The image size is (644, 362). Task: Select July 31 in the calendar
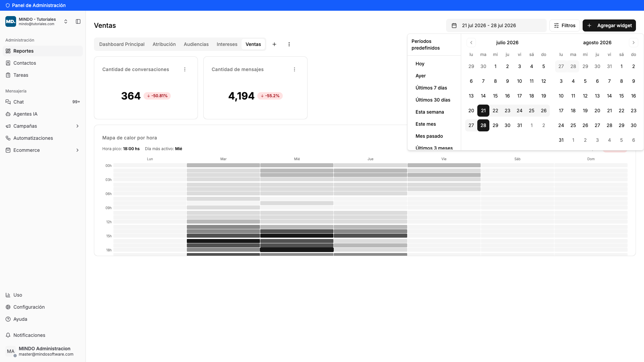(520, 125)
